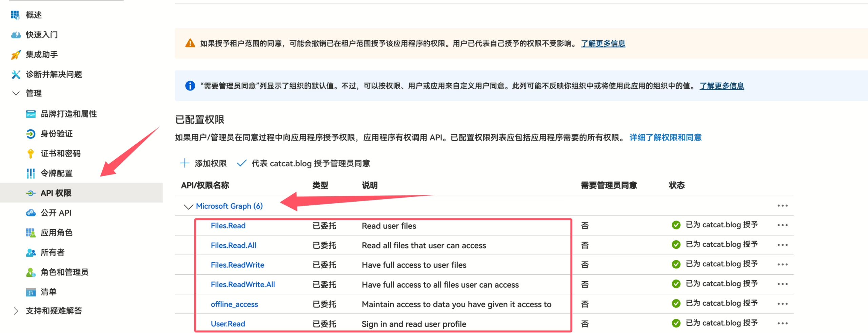The width and height of the screenshot is (868, 333).
Task: Click the green status check for User.Read
Action: [x=676, y=323]
